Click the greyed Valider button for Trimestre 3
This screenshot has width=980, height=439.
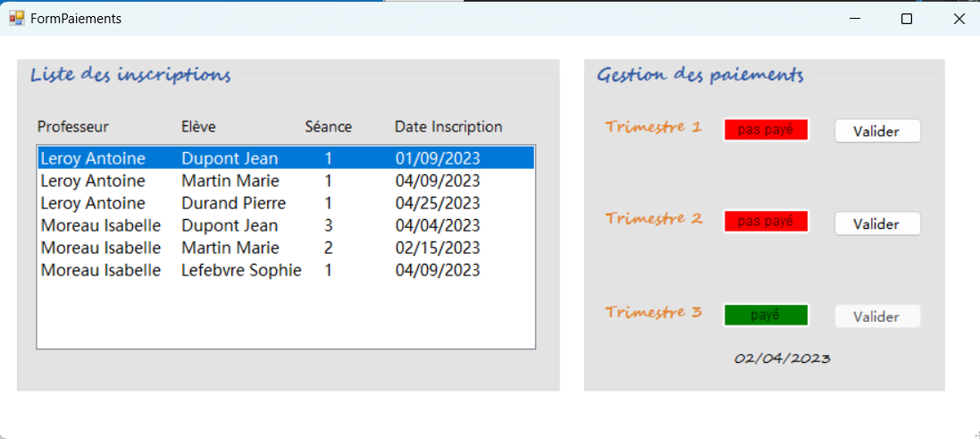[x=876, y=317]
